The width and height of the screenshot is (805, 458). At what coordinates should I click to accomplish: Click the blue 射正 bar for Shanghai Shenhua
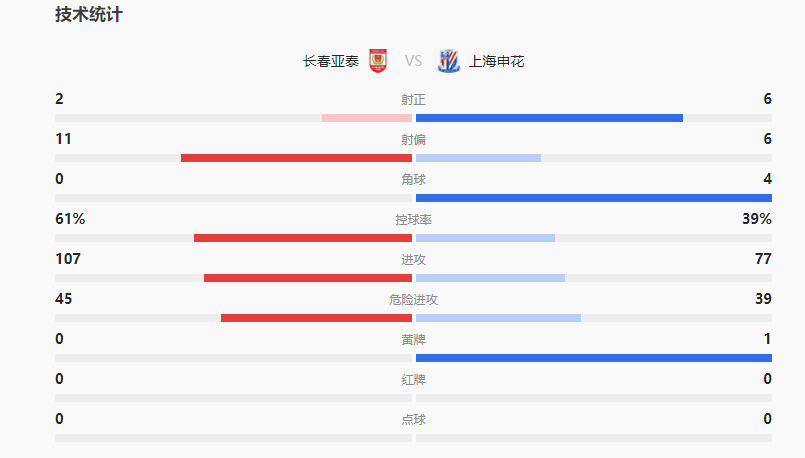[x=549, y=118]
